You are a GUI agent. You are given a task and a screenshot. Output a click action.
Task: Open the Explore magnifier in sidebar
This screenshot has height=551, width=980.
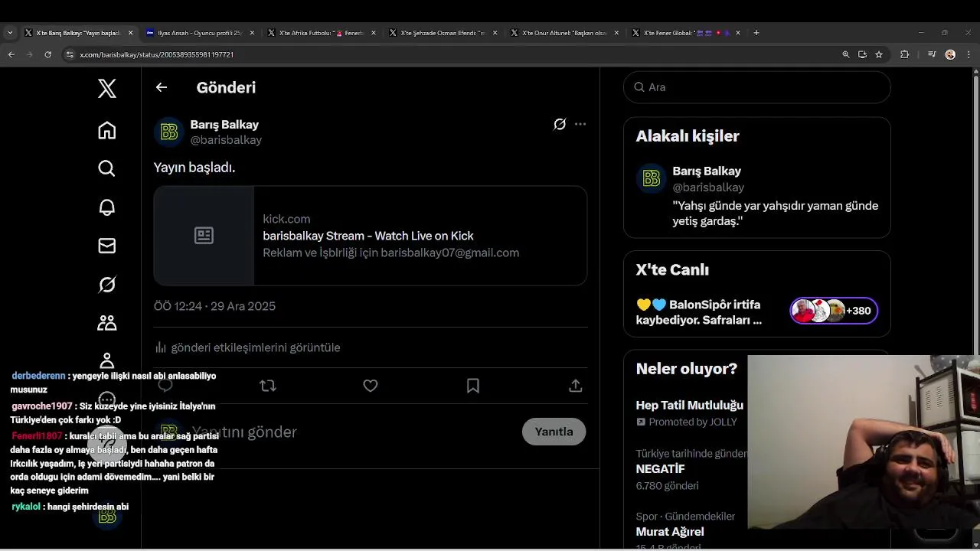pyautogui.click(x=107, y=168)
